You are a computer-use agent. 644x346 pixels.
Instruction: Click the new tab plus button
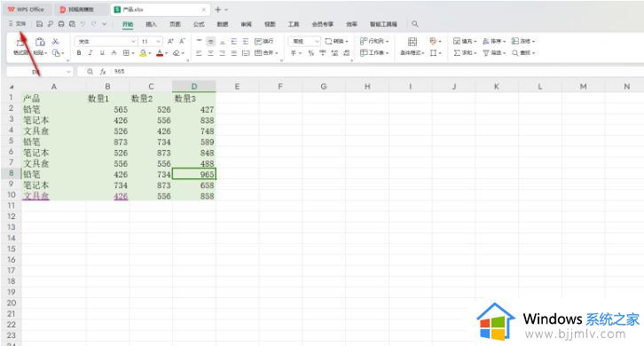click(217, 10)
